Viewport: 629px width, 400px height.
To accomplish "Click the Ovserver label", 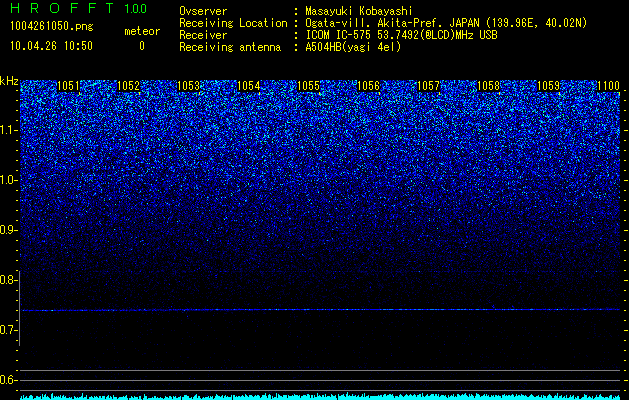I will [203, 11].
